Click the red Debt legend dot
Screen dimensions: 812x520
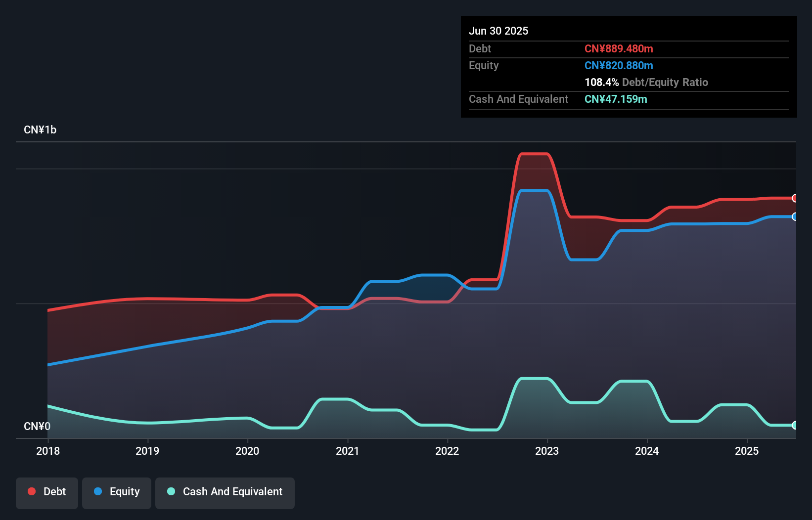[31, 492]
